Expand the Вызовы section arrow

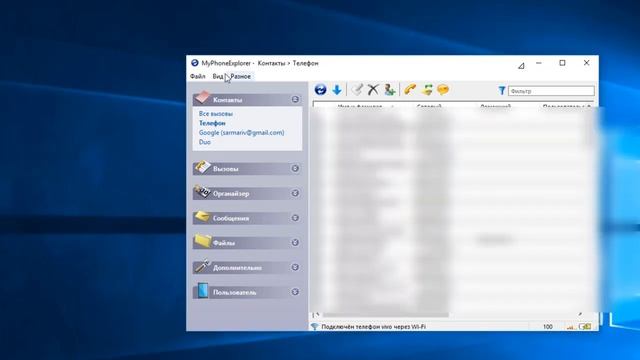coord(295,168)
